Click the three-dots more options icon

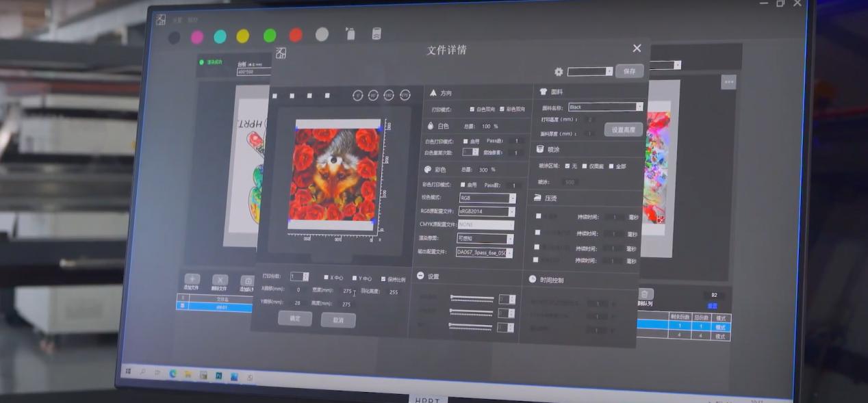(728, 82)
